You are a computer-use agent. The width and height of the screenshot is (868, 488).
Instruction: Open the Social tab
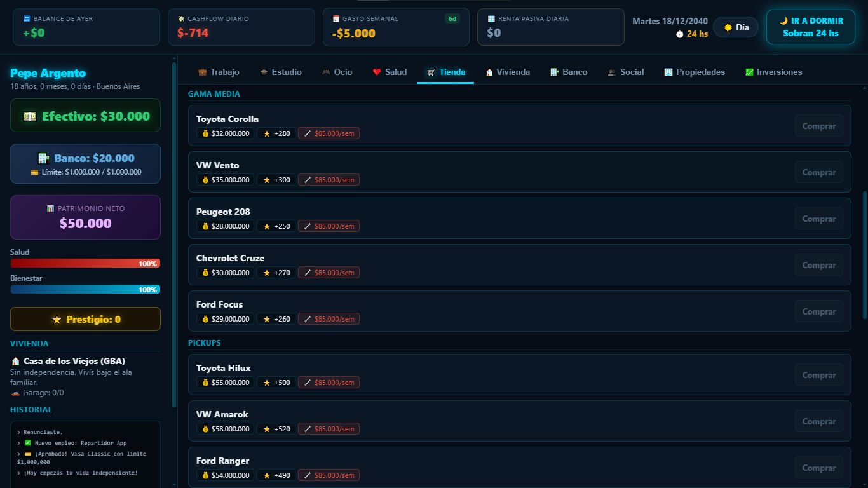tap(625, 72)
